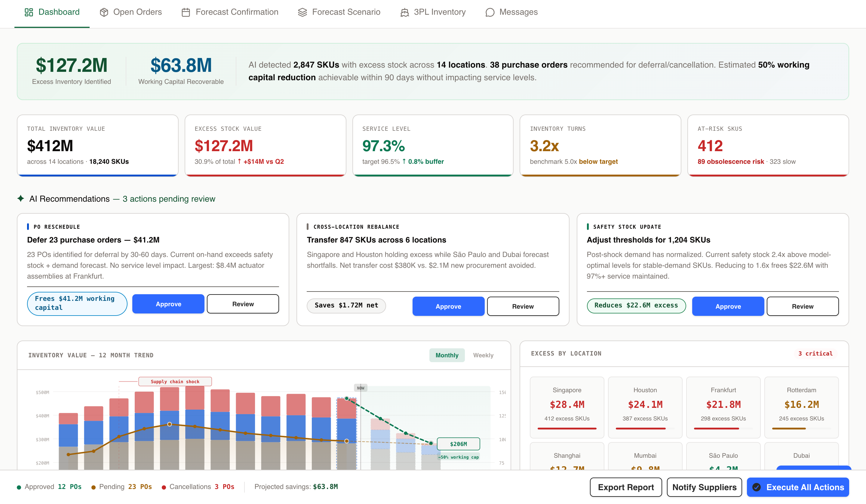Select the Dashboard grid icon
Viewport: 866px width, 504px height.
coord(29,12)
